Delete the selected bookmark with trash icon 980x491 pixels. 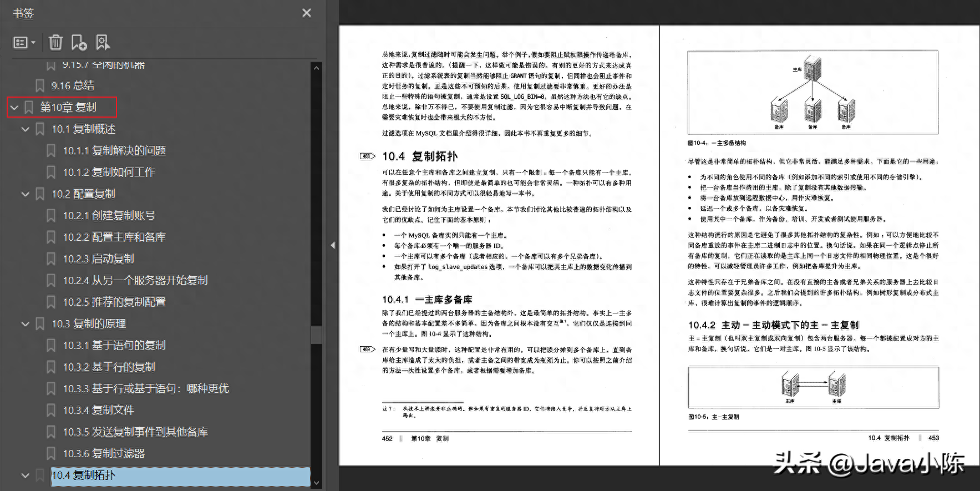[x=55, y=42]
